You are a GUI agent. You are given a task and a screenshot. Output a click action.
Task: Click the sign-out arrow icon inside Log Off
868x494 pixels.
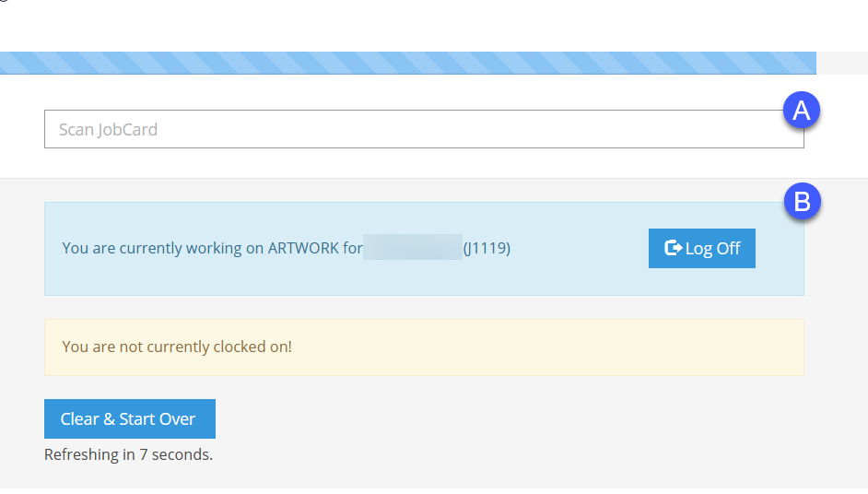point(673,248)
